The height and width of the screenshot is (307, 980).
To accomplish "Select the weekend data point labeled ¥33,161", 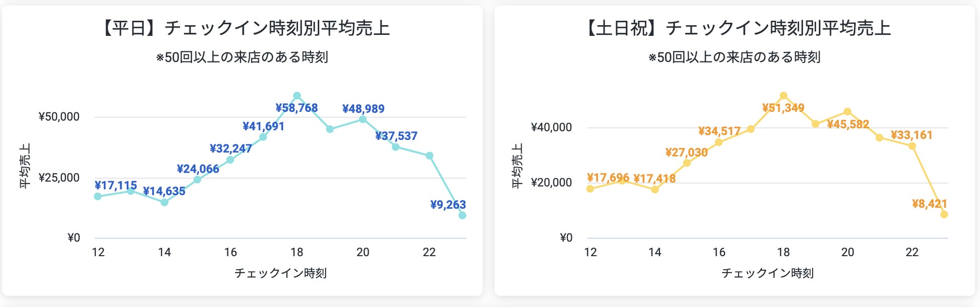I will tap(912, 146).
